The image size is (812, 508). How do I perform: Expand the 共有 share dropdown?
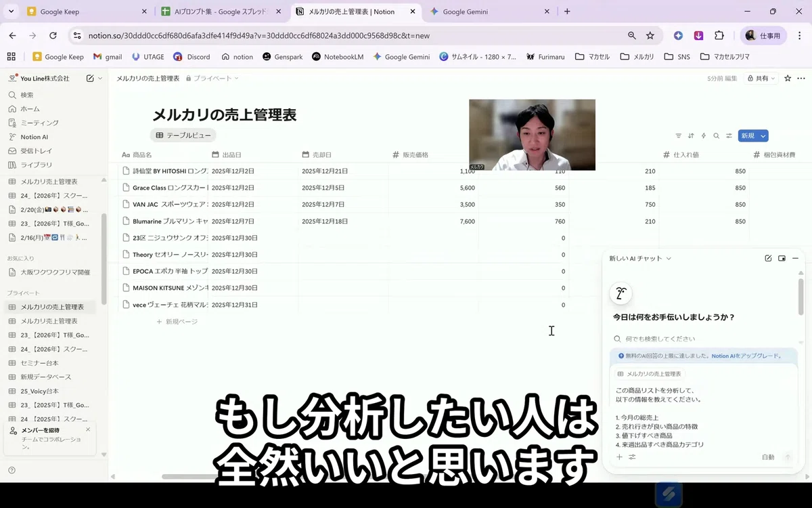pos(761,79)
